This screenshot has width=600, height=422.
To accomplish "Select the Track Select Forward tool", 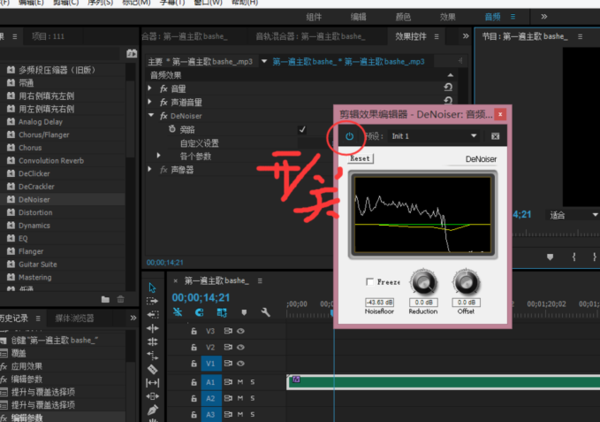I will tap(152, 301).
